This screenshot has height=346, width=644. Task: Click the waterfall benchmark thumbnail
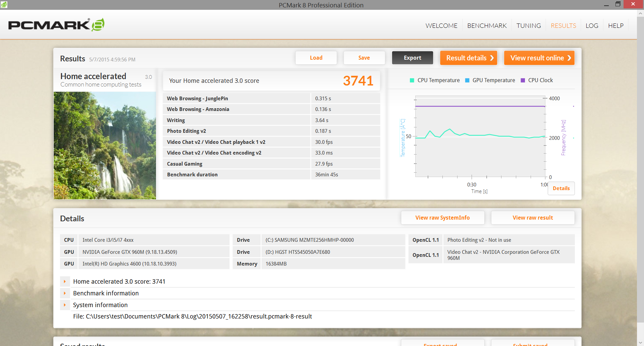click(105, 146)
